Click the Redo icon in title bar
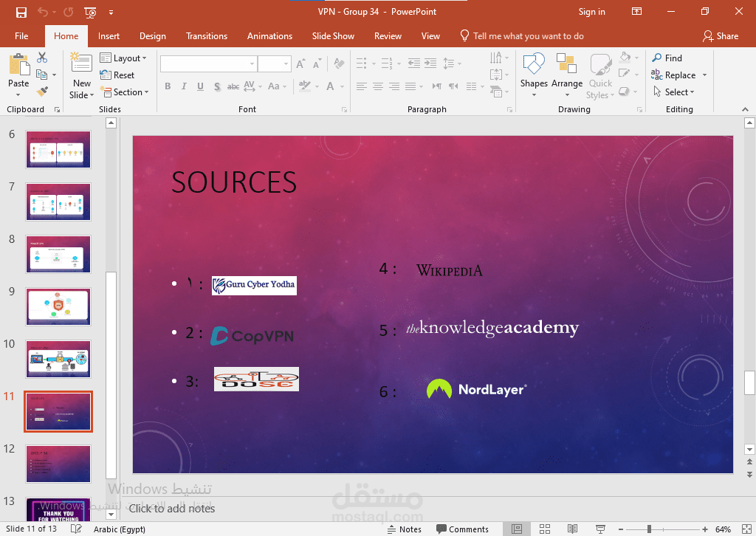Image resolution: width=756 pixels, height=536 pixels. point(69,12)
